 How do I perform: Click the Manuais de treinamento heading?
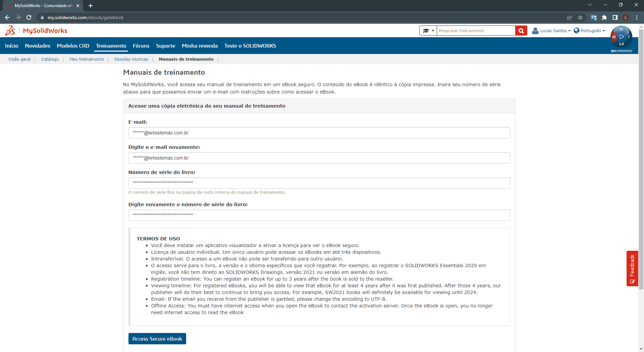point(164,72)
